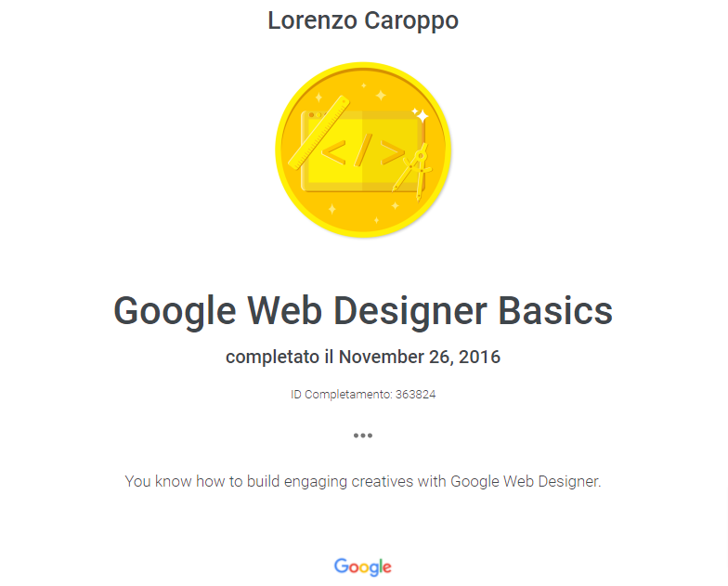
Task: Click the Google logo at the bottom
Action: pos(363,566)
